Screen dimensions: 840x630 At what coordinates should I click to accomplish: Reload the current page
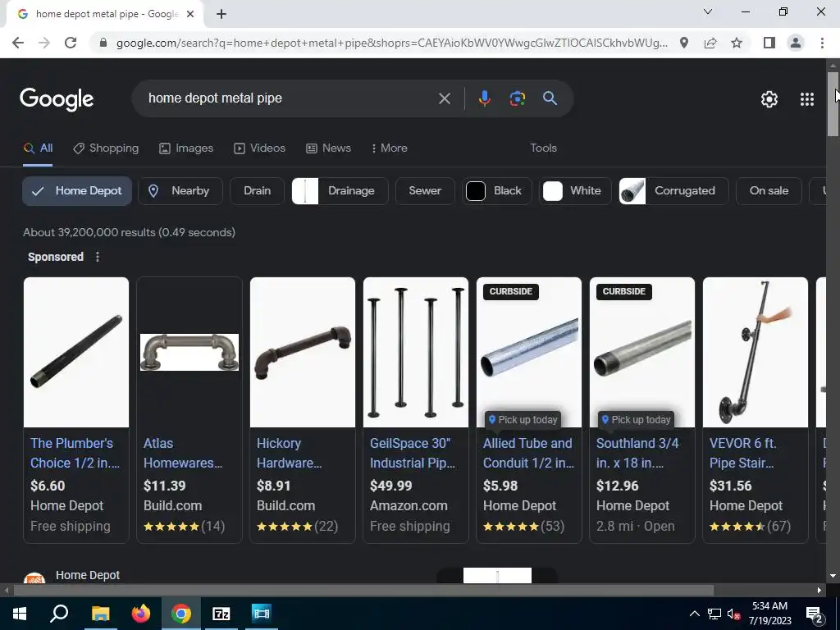tap(71, 43)
